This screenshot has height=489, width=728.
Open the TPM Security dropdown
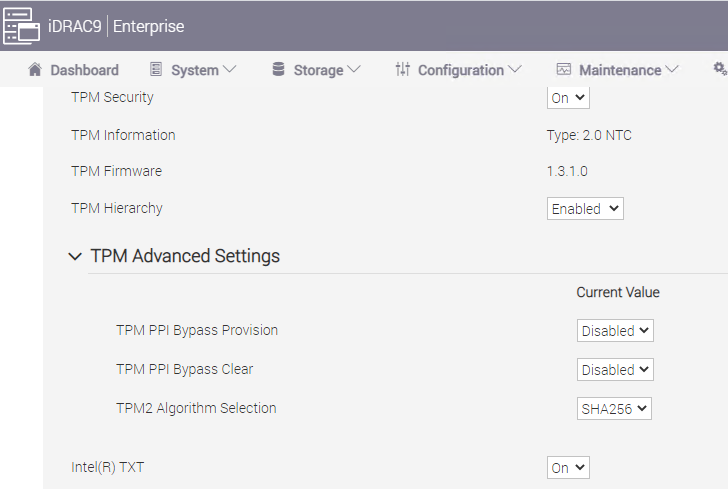coord(568,98)
